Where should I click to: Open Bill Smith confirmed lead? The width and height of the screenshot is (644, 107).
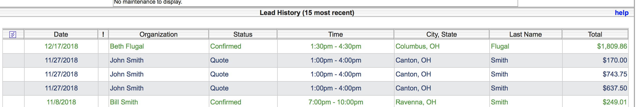pos(124,102)
